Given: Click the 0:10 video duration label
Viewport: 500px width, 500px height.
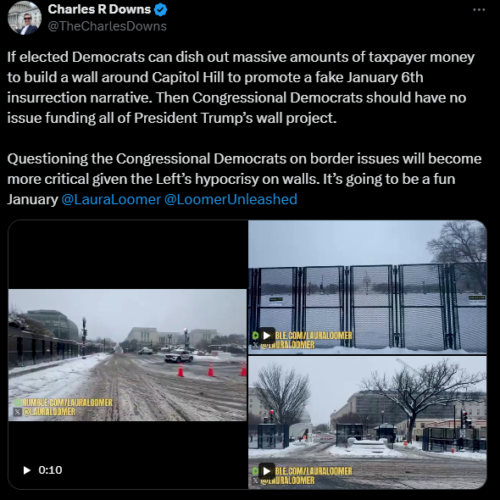Looking at the screenshot, I should click(x=50, y=470).
